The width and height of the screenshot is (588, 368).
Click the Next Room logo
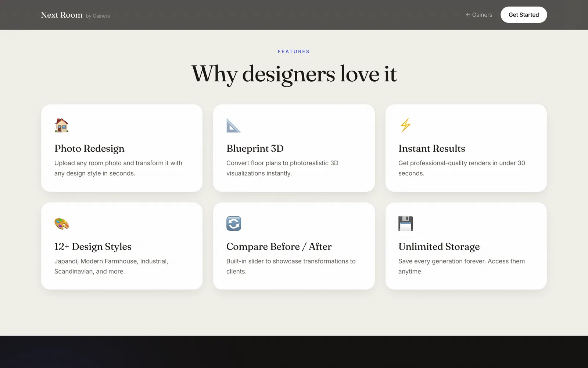tap(62, 15)
